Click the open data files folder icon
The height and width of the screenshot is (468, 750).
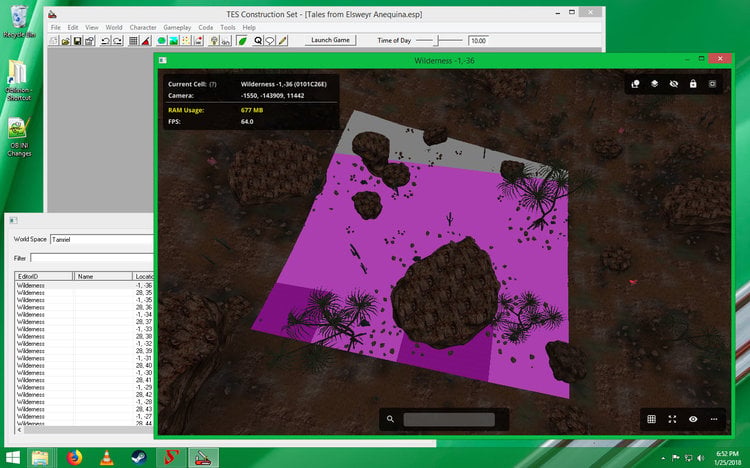66,41
